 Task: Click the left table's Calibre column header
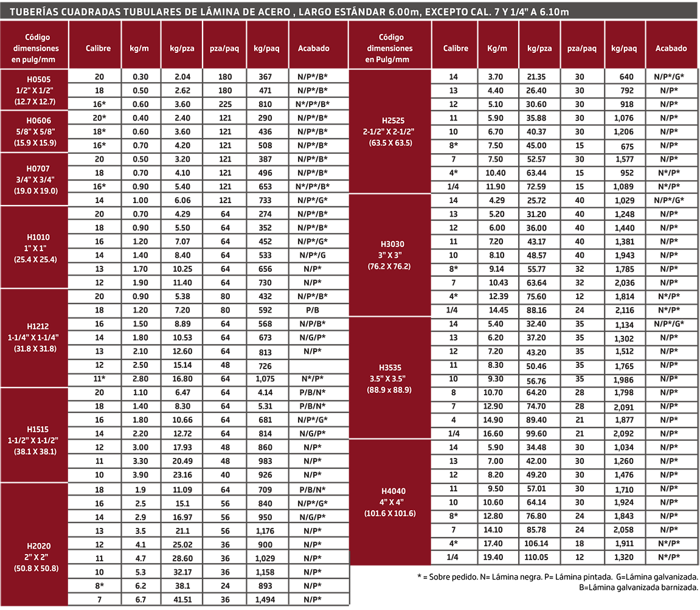[x=99, y=49]
